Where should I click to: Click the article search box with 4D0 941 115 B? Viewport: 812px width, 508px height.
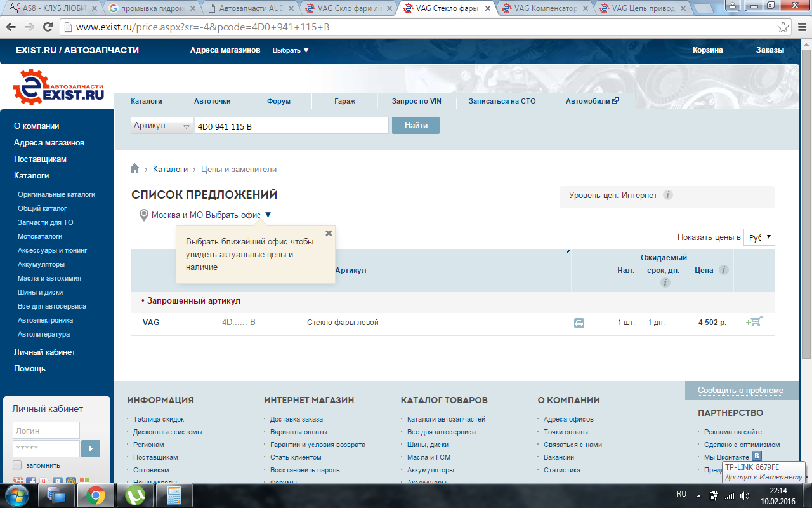pos(292,126)
